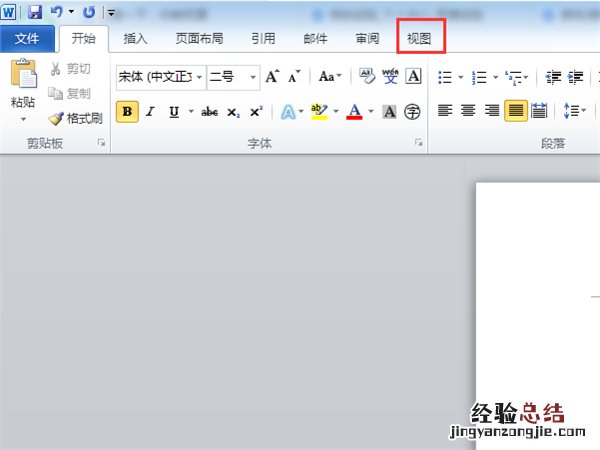The image size is (600, 450).
Task: Click Distributed alignment icon
Action: click(539, 111)
